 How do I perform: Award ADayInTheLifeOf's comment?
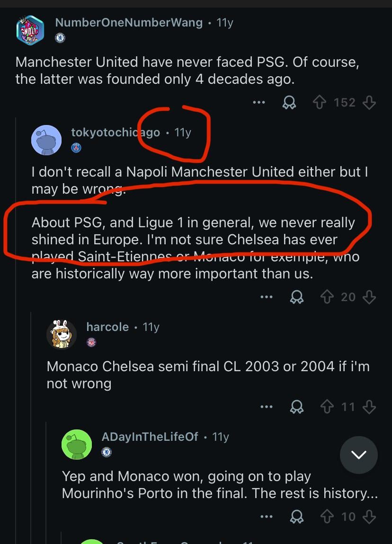pos(296,517)
